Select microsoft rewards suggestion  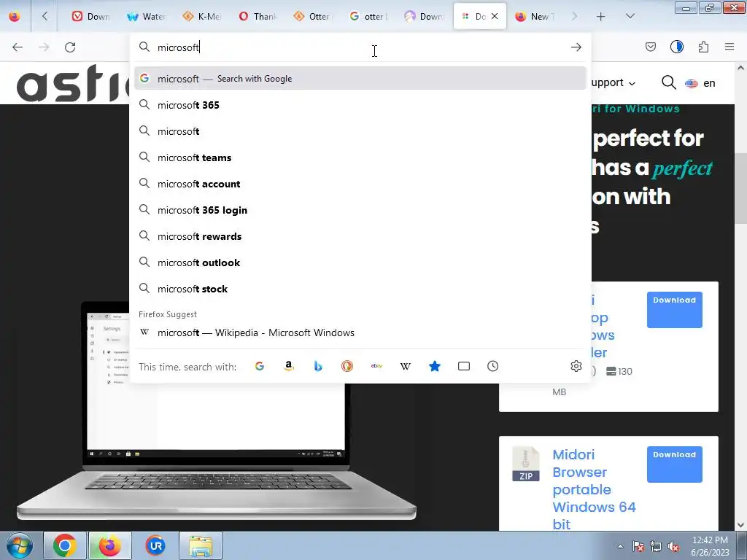pyautogui.click(x=360, y=236)
